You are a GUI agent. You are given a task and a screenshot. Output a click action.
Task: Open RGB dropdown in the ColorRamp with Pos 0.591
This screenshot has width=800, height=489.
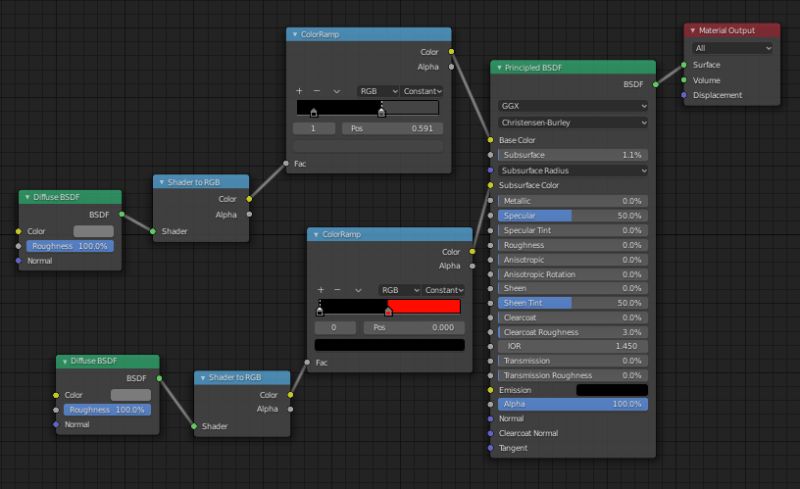click(378, 91)
